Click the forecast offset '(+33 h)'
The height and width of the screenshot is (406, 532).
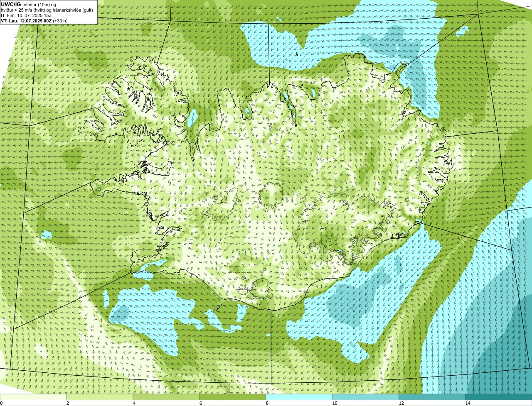(60, 20)
